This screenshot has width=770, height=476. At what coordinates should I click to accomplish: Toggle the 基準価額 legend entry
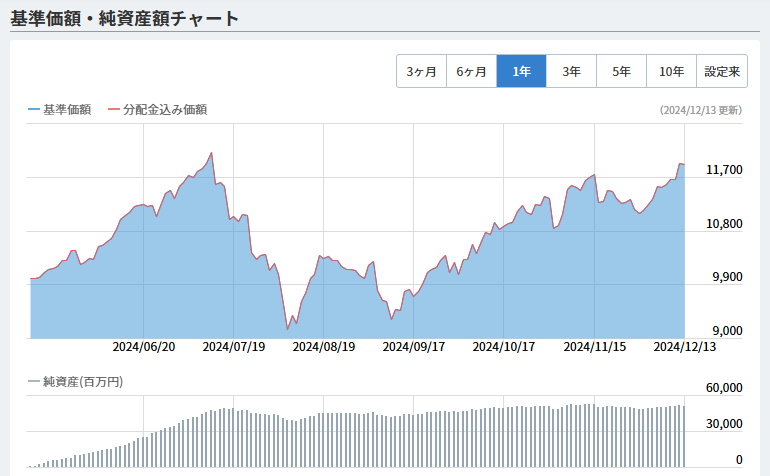click(59, 110)
